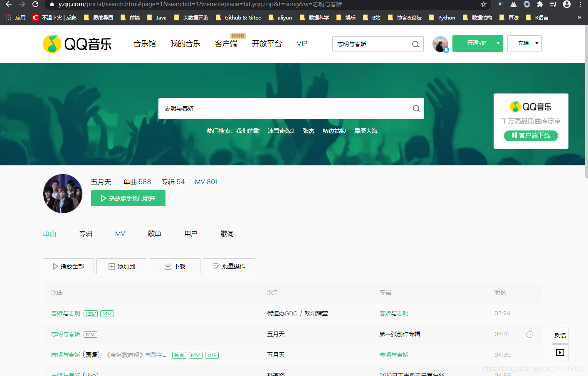The height and width of the screenshot is (376, 588).
Task: Search the hot keyword 冰雪奇缘2
Action: [281, 131]
